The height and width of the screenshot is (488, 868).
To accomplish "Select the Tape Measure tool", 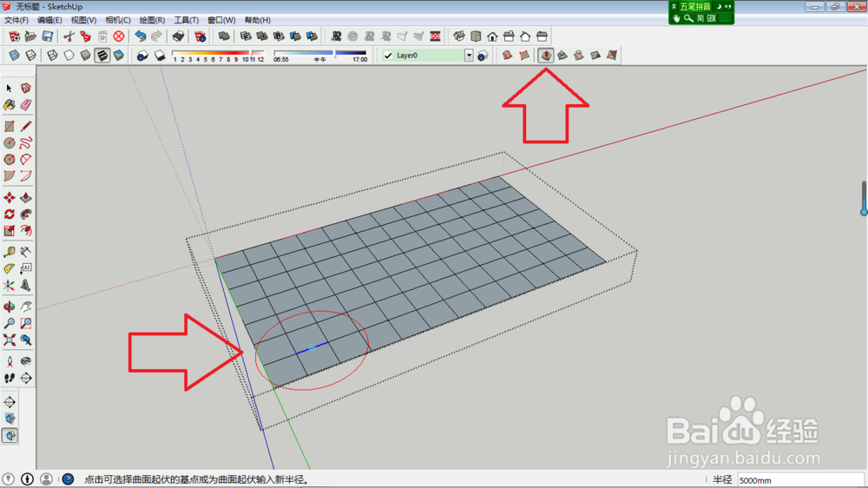I will tap(10, 252).
